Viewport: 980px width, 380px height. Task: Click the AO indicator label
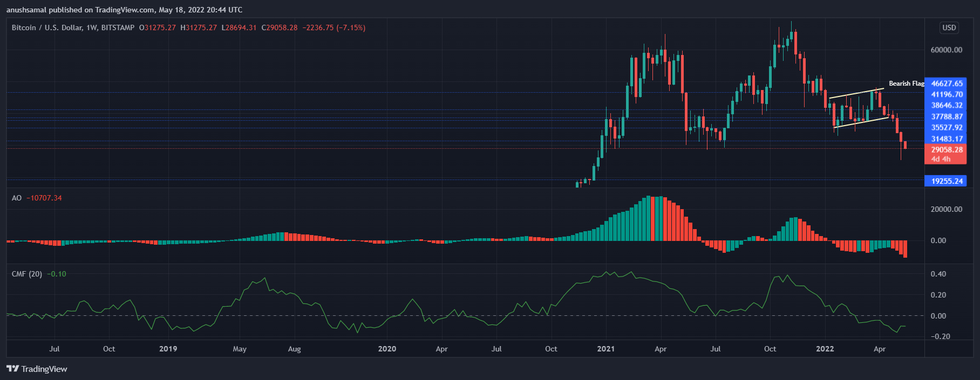[x=17, y=198]
